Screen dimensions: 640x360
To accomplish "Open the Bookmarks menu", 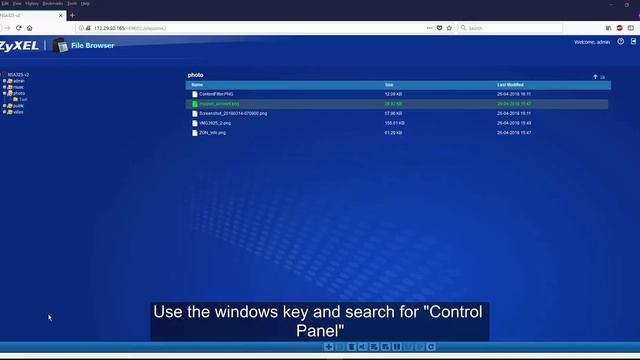I will 53,4.
